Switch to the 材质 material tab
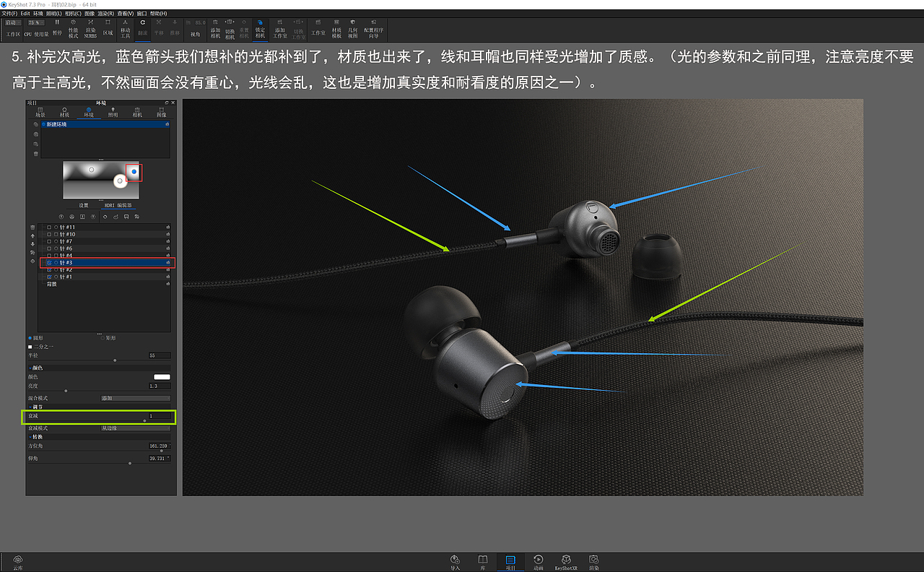 64,111
